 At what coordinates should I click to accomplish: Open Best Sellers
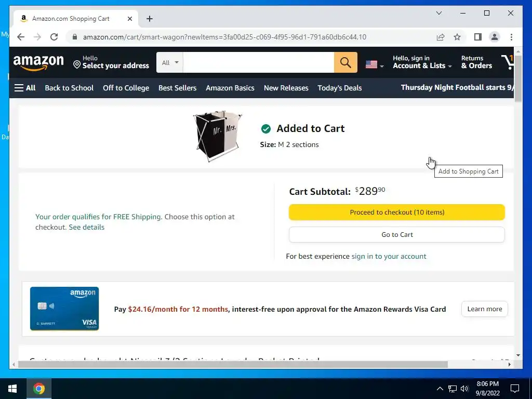pos(178,88)
